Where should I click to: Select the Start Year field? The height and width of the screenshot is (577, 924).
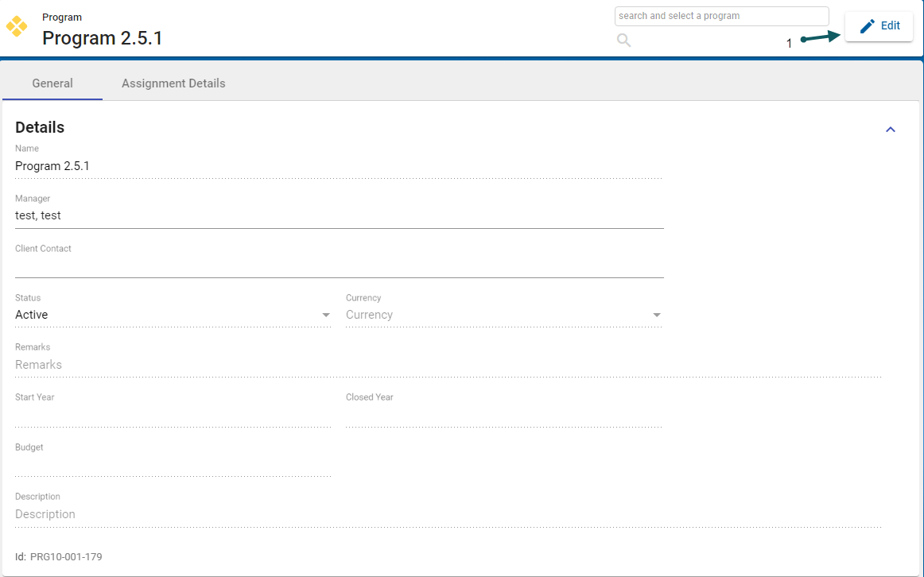click(x=173, y=415)
